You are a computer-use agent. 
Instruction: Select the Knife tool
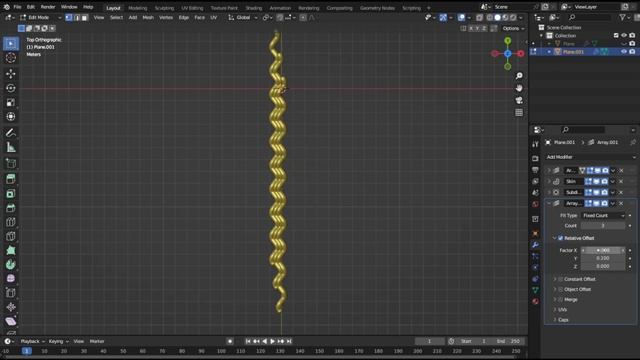click(11, 236)
